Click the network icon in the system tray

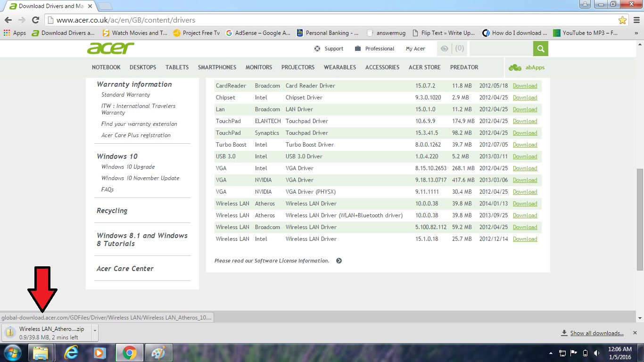click(562, 353)
